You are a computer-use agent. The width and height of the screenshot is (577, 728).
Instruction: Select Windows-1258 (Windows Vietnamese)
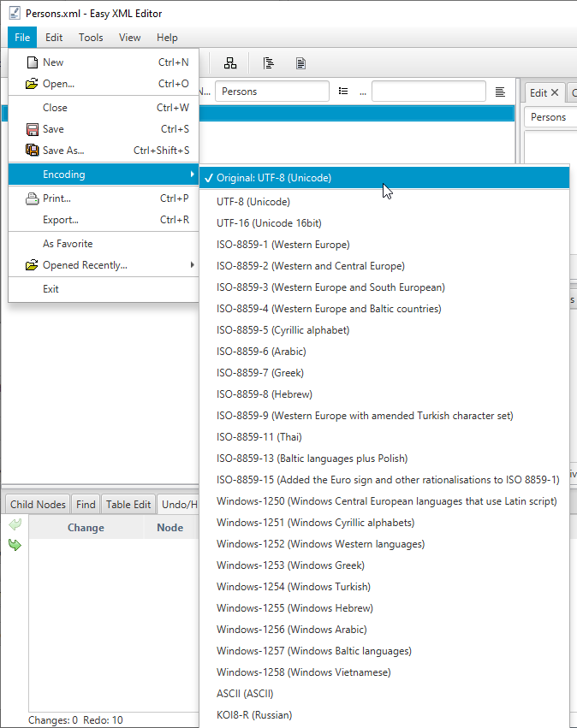tap(384, 672)
